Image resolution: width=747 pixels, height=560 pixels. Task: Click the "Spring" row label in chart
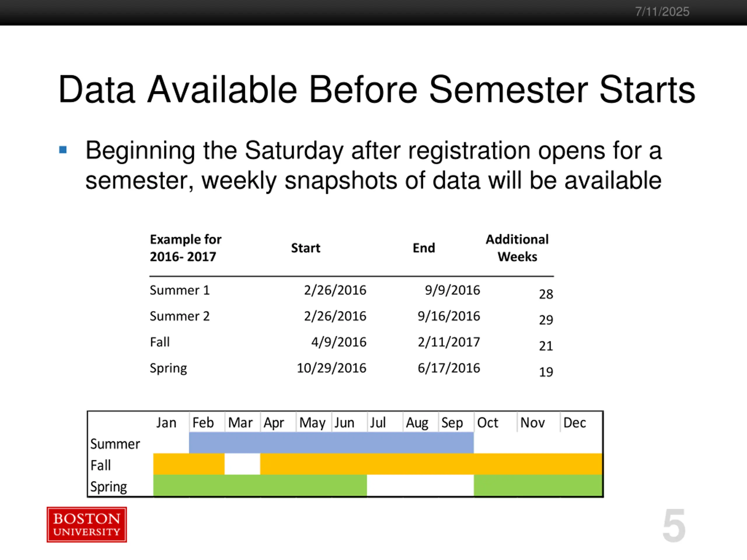click(109, 487)
